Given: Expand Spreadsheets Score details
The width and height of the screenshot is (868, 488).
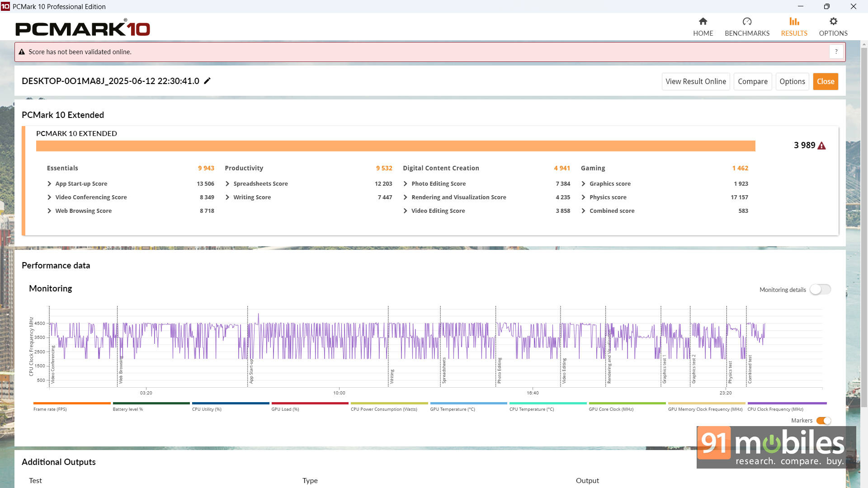Looking at the screenshot, I should tap(227, 184).
